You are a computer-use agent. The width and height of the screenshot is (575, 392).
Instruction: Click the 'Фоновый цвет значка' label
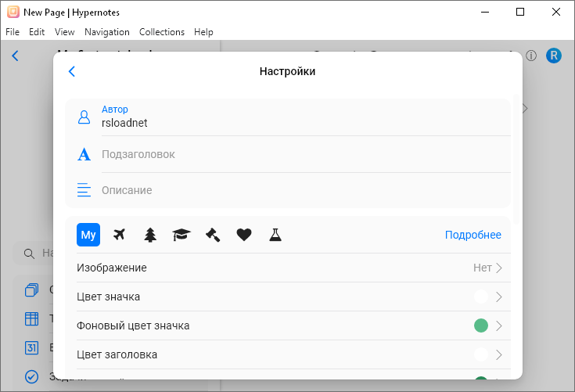(133, 325)
